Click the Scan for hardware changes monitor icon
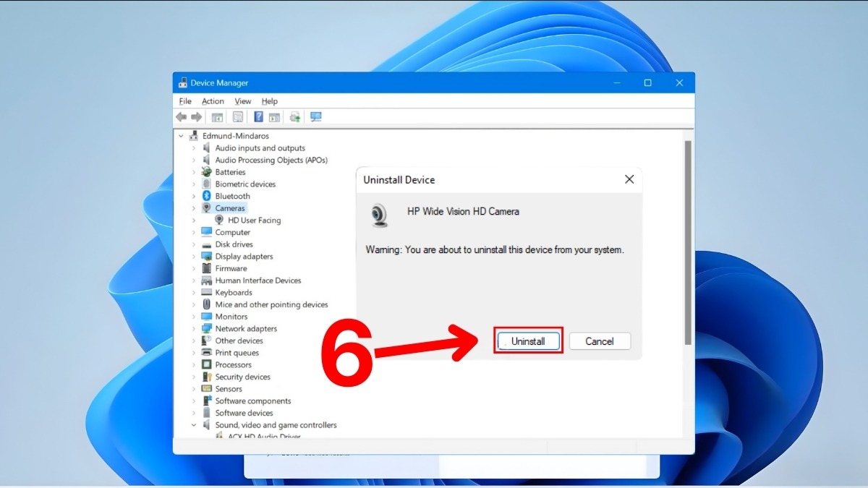Screen dimensions: 868x488 [315, 117]
